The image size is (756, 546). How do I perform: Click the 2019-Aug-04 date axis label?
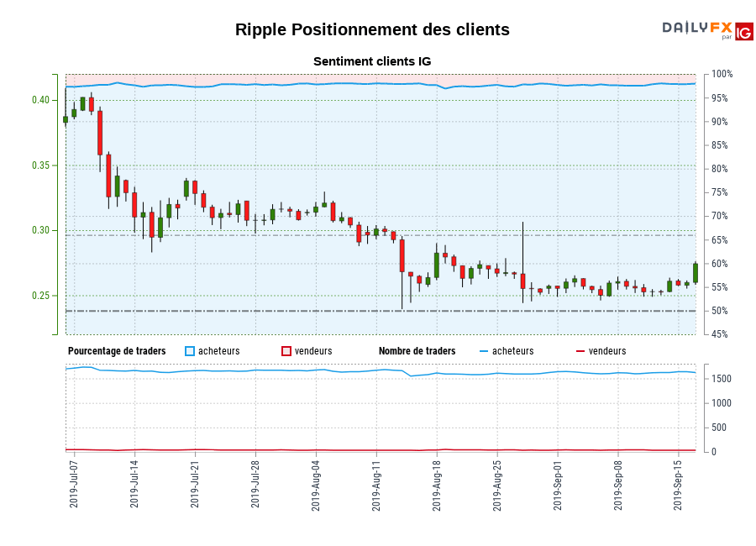click(316, 486)
